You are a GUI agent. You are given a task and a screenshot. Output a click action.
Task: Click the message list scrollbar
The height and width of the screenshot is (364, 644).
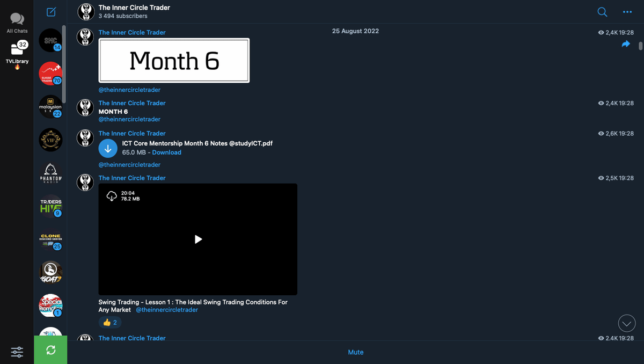click(x=640, y=47)
